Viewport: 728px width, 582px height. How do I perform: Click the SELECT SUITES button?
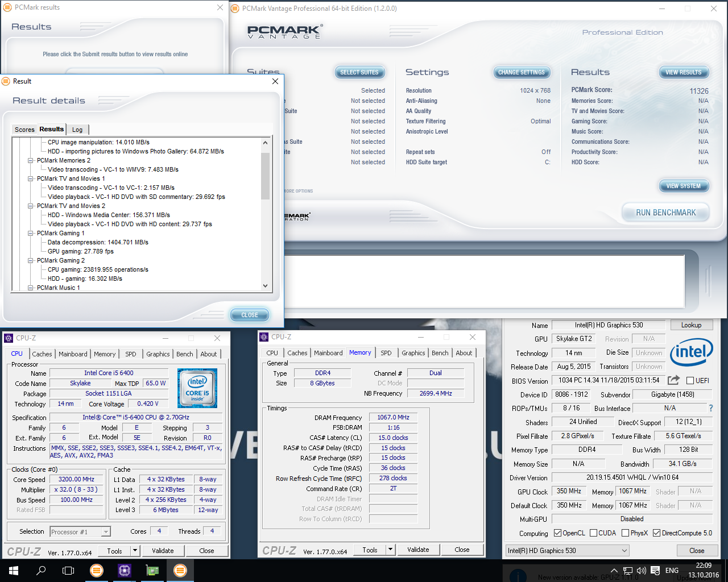pyautogui.click(x=359, y=72)
